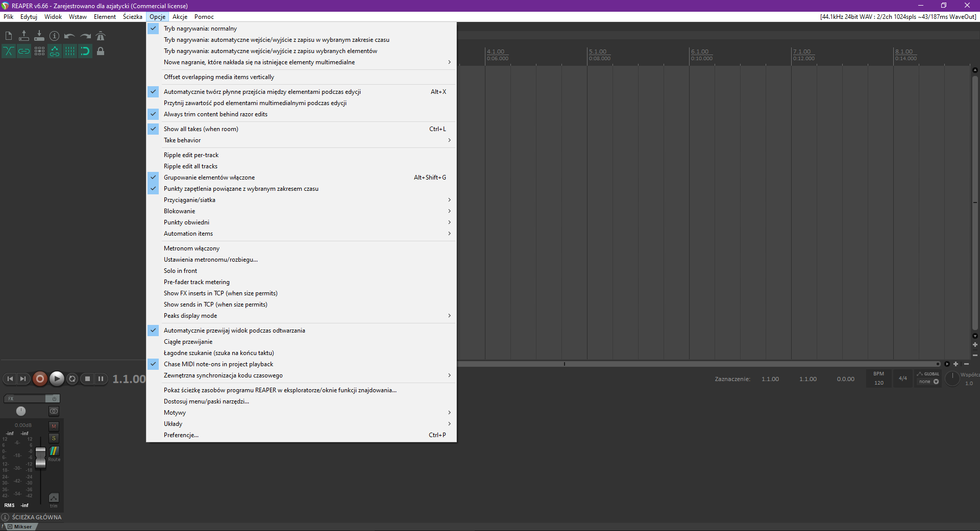The width and height of the screenshot is (980, 531).
Task: Toggle master mono/stereo overlapping-circles button
Action: point(54,411)
